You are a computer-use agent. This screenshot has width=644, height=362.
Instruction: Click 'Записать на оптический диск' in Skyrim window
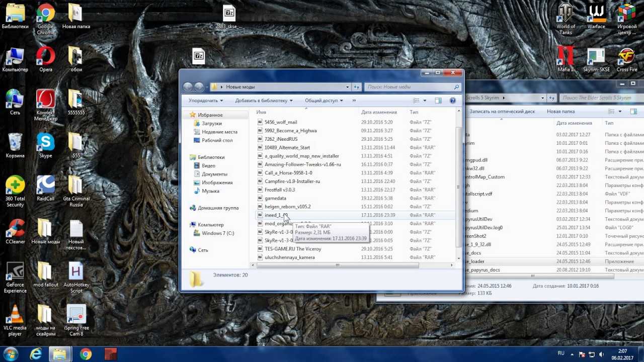pos(502,112)
